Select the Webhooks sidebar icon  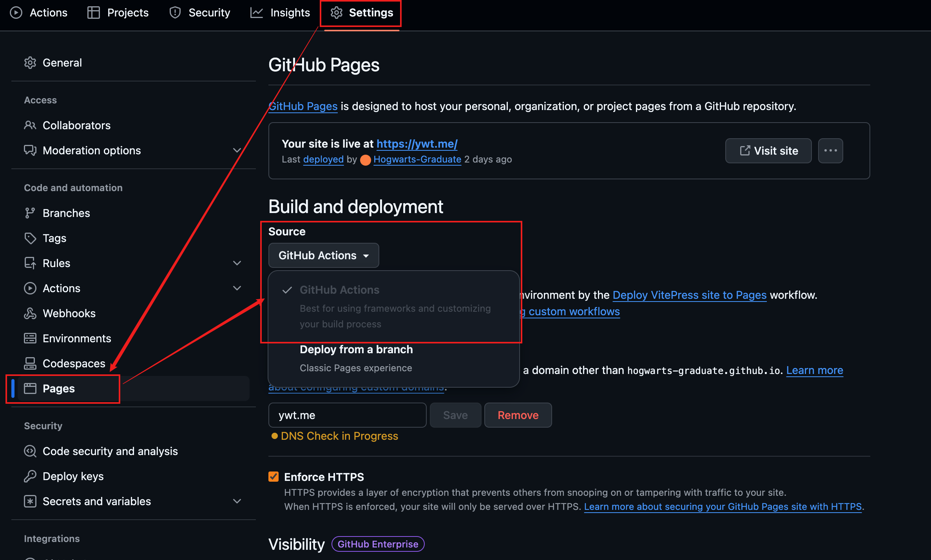(x=30, y=313)
